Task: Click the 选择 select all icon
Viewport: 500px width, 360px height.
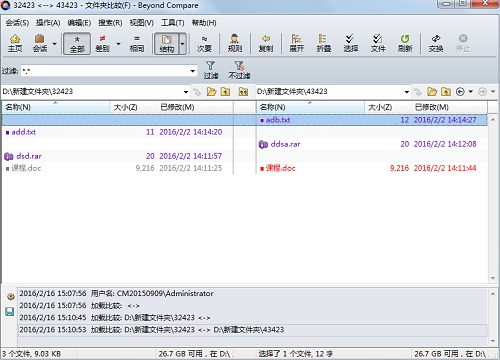Action: (x=350, y=43)
